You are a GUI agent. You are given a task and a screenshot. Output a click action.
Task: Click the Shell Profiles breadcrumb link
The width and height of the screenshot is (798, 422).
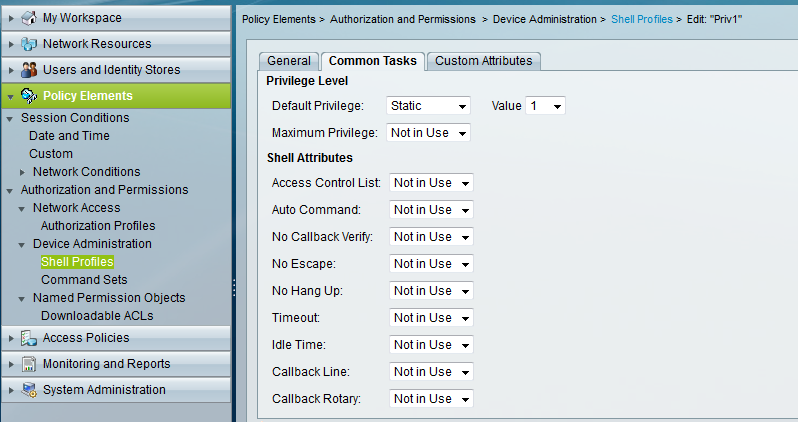[641, 19]
